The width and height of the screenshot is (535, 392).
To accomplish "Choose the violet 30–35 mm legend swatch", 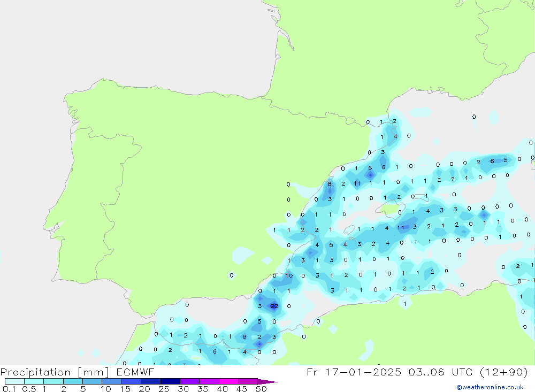I will pyautogui.click(x=189, y=381).
